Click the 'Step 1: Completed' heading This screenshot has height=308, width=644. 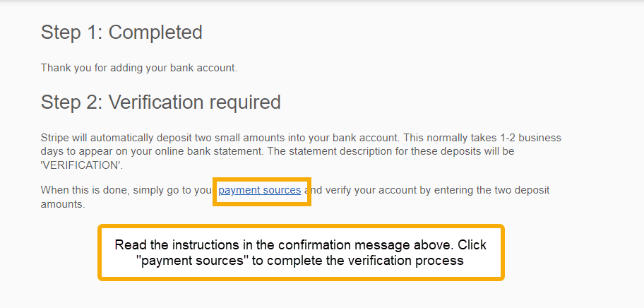[x=121, y=32]
